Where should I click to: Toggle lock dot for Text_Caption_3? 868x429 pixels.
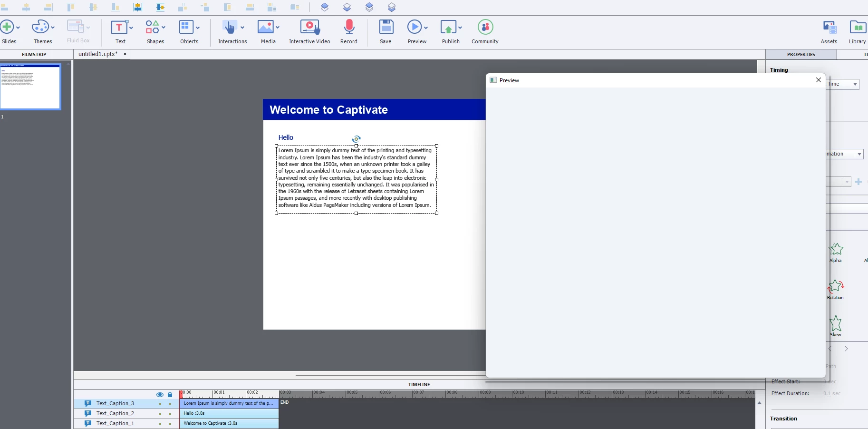(x=170, y=404)
